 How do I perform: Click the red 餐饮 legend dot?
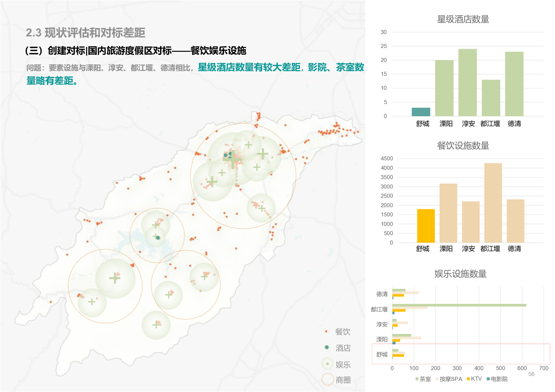(326, 331)
